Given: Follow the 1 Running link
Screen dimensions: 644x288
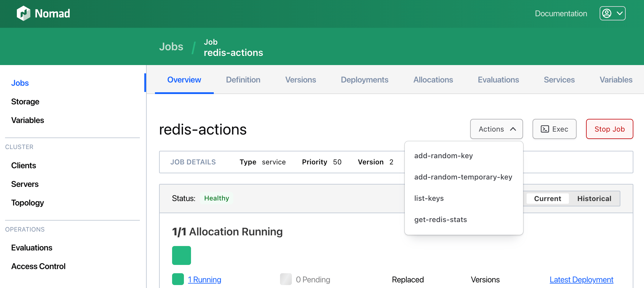Looking at the screenshot, I should pyautogui.click(x=204, y=279).
